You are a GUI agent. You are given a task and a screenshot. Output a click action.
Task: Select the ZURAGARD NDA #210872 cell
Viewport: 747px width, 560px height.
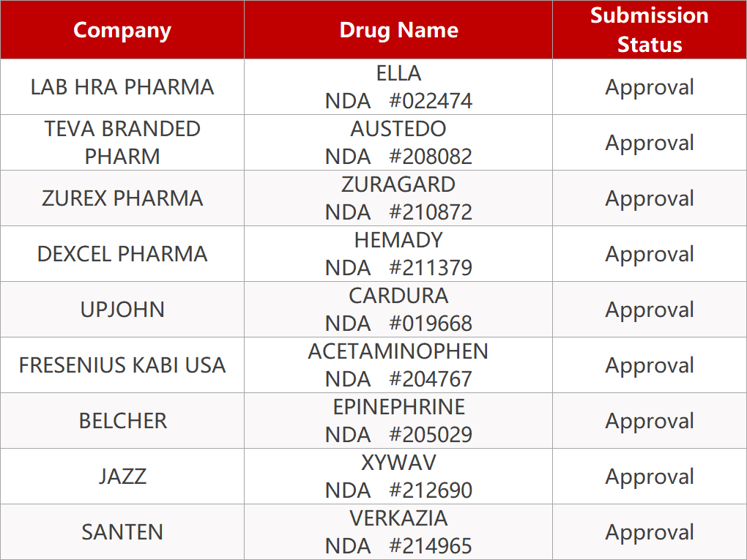[x=398, y=198]
